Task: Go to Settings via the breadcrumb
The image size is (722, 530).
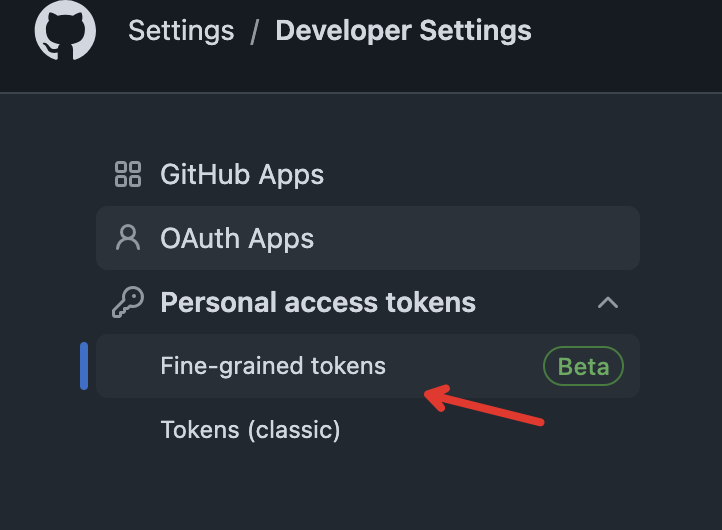Action: [181, 30]
